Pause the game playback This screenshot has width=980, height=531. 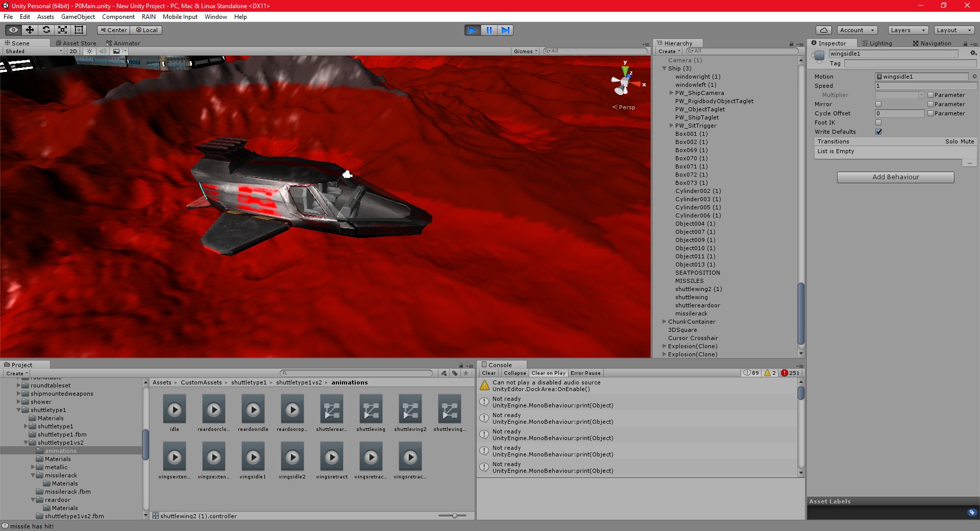click(x=489, y=30)
